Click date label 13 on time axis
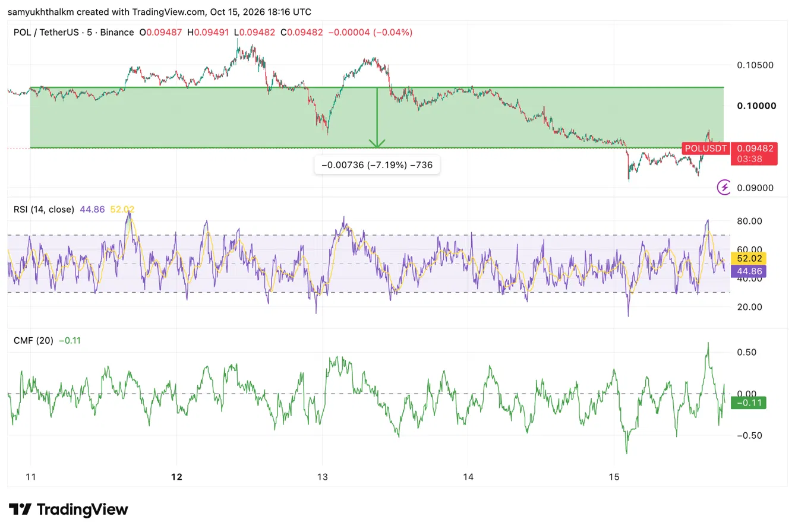 click(322, 477)
